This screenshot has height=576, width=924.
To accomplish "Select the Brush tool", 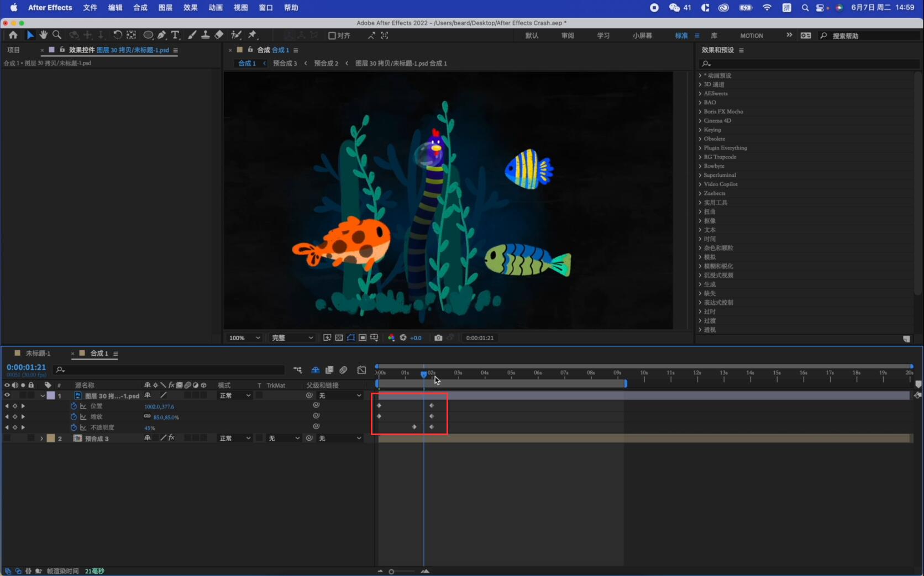I will [x=192, y=35].
